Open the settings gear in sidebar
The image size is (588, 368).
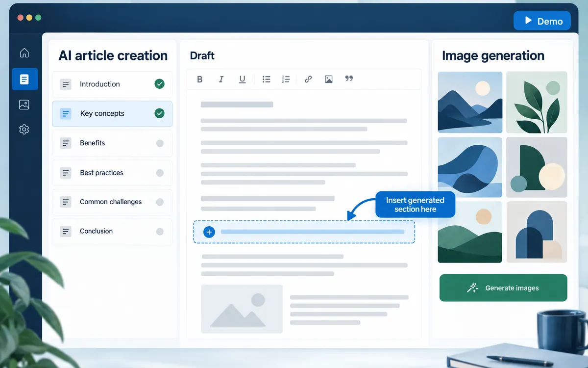[x=24, y=130]
